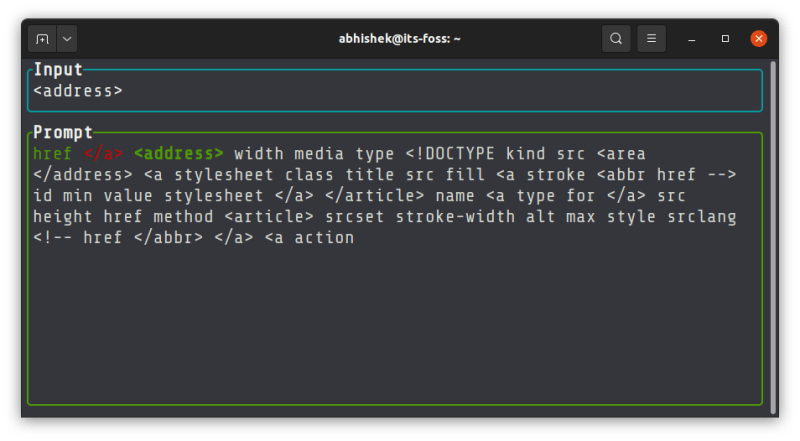This screenshot has height=441, width=800.
Task: Minimize the terminal window
Action: [x=692, y=39]
